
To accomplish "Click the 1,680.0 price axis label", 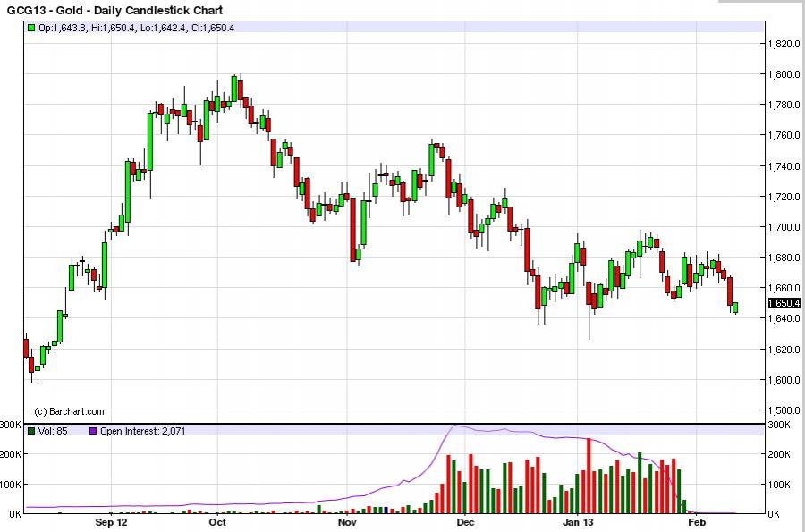I will click(x=784, y=258).
